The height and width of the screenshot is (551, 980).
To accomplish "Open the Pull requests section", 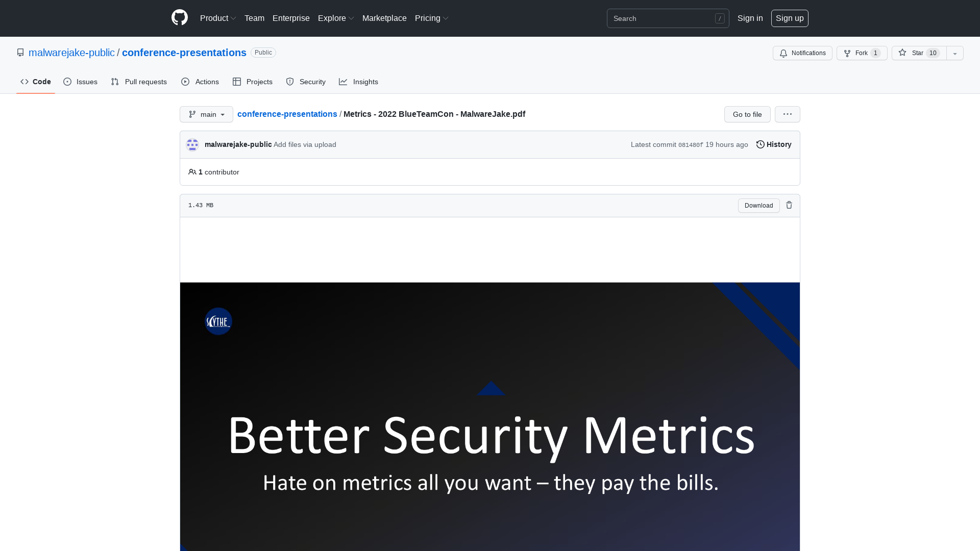I will pyautogui.click(x=139, y=82).
